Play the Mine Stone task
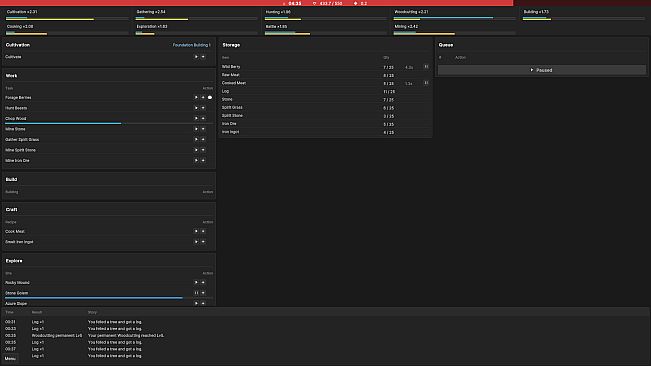 coord(196,129)
